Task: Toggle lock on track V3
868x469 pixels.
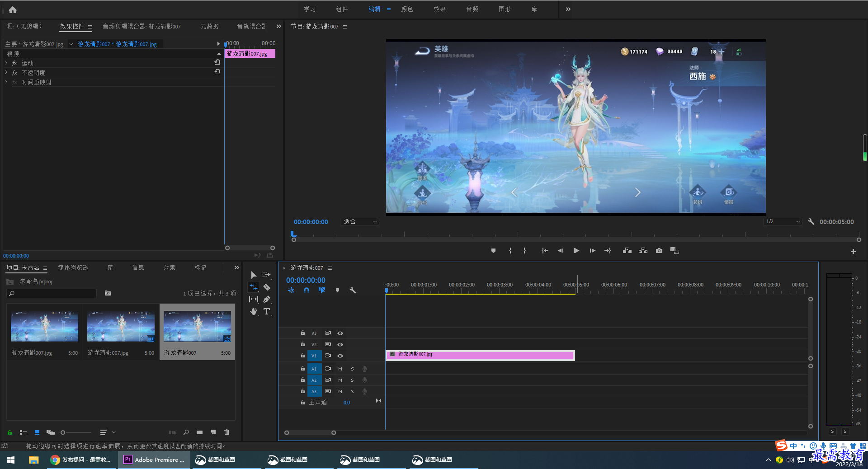Action: click(x=302, y=333)
